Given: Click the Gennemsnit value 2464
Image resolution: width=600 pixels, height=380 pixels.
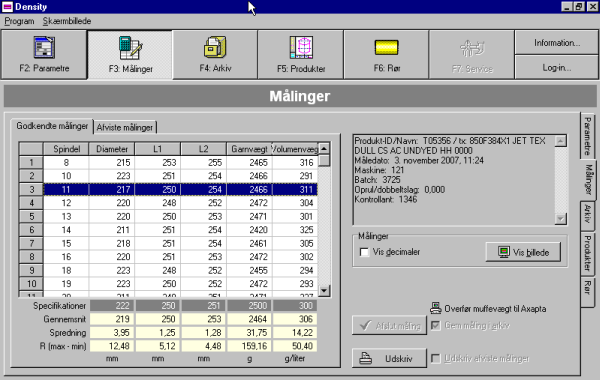Looking at the screenshot, I should [x=249, y=319].
